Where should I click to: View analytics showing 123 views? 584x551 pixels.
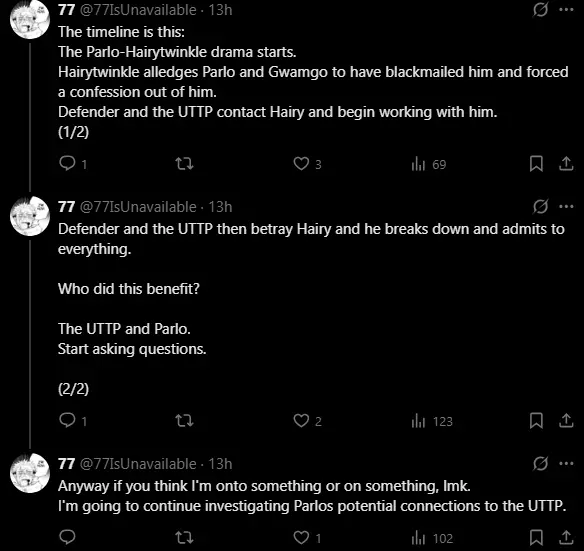tap(432, 421)
